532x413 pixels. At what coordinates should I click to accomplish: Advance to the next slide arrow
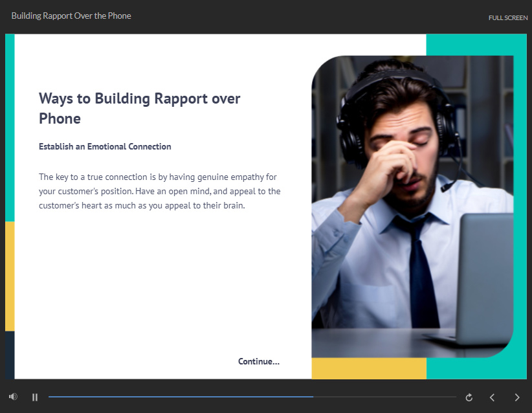tap(516, 397)
